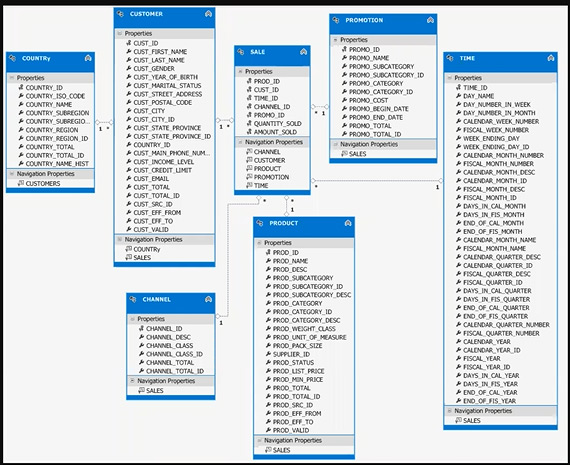Image resolution: width=570 pixels, height=465 pixels.
Task: Collapse the SALE entity with its chevron icon
Action: [304, 52]
